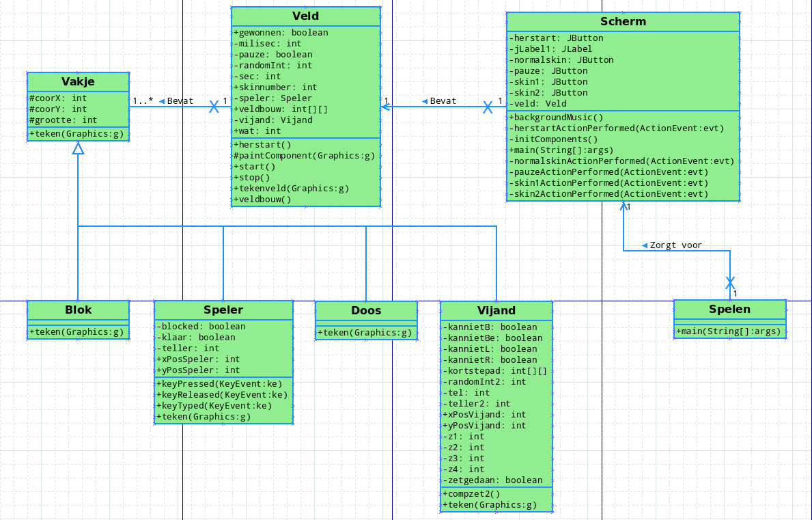Image resolution: width=812 pixels, height=520 pixels.
Task: Select the Speler class title
Action: click(x=223, y=310)
